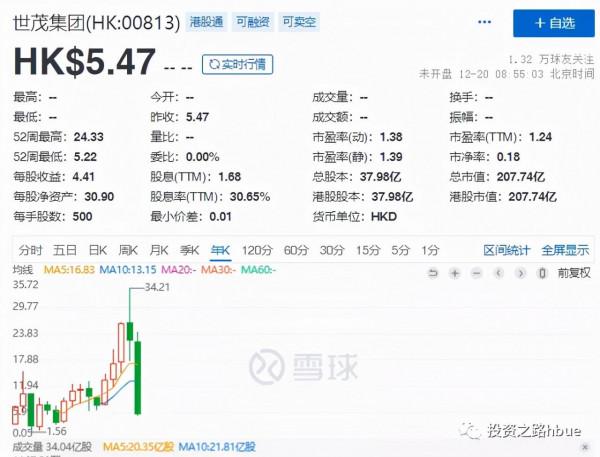Select the 季K chart tab
Screen dimensions: 600x457
click(x=189, y=250)
